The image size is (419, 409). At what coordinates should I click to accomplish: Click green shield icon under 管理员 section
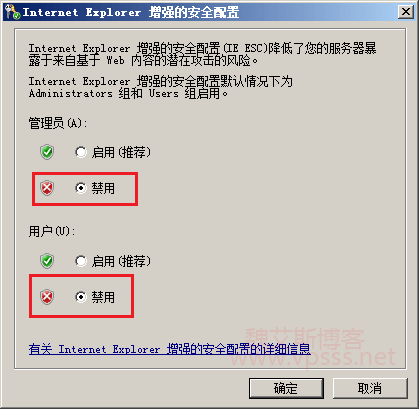point(47,152)
